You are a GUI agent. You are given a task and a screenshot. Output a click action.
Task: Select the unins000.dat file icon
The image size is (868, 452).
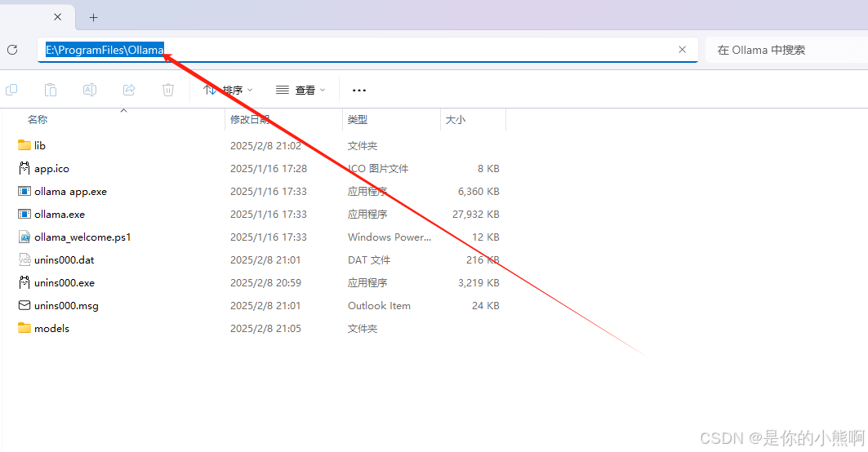(24, 259)
